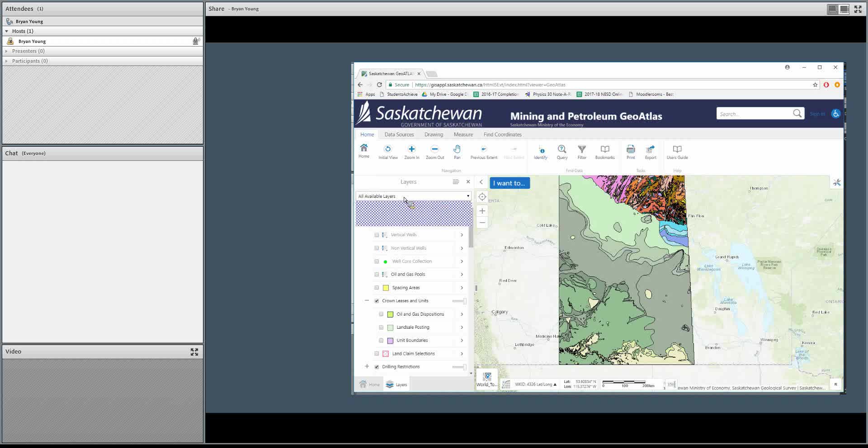Collapse the Crown Leases and Units group
Screen dimensions: 868x448
[x=367, y=301]
